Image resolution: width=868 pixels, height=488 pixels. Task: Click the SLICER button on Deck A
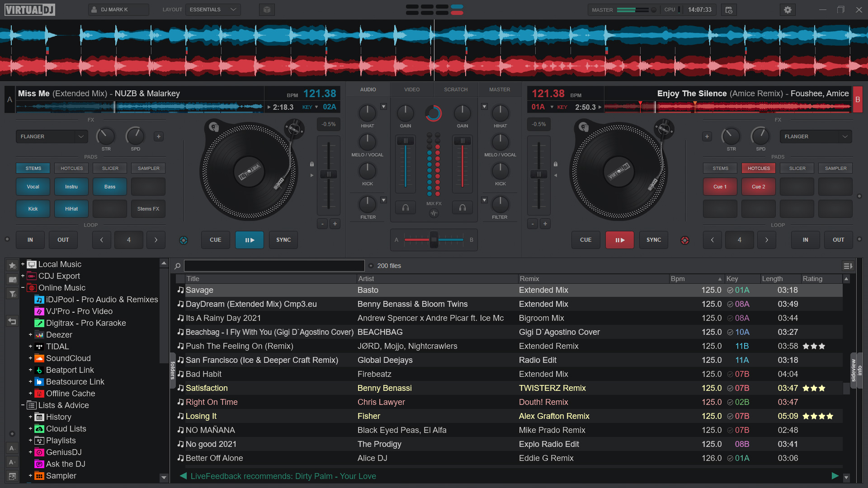point(110,168)
